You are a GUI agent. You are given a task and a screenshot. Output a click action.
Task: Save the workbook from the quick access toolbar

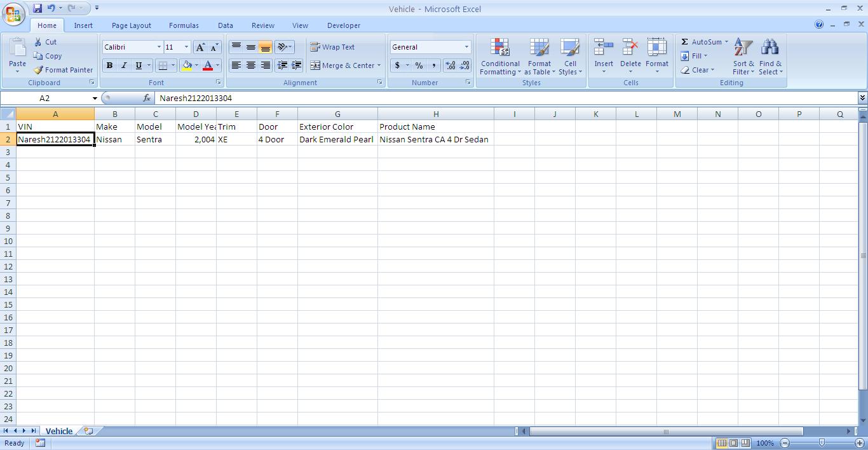[x=37, y=8]
